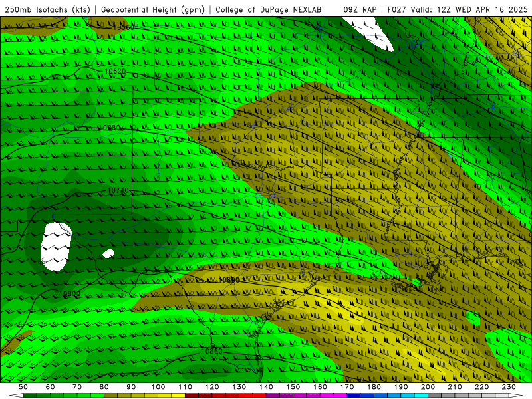532x399 pixels.
Task: Click the 10740 height contour label
Action: click(118, 190)
